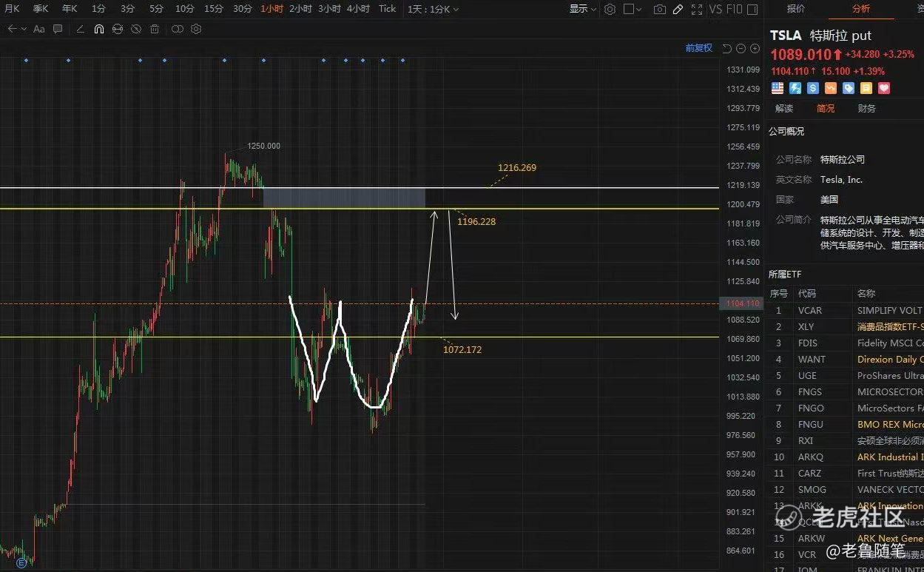Select the 5分 timeframe
The height and width of the screenshot is (572, 924).
tap(156, 9)
